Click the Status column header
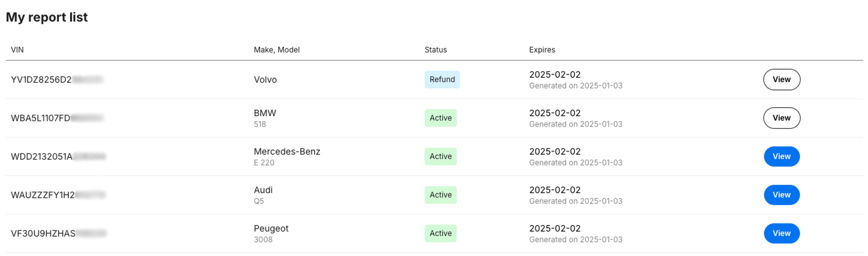Screen dimensions: 868x256 tap(435, 50)
